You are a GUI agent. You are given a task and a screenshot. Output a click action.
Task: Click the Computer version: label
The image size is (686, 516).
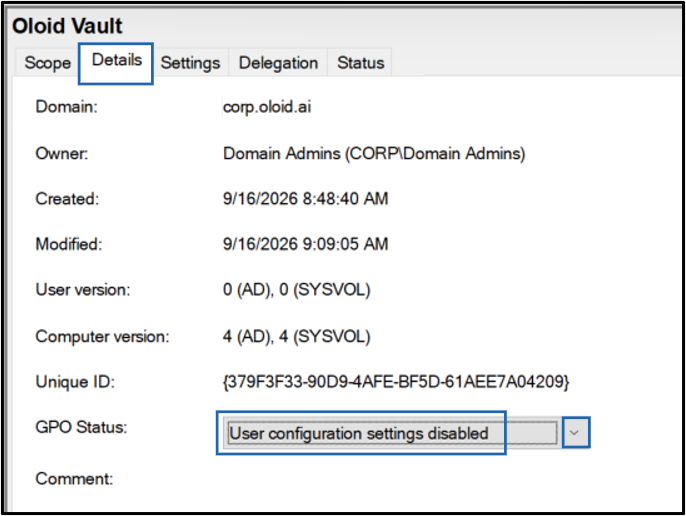(x=102, y=337)
